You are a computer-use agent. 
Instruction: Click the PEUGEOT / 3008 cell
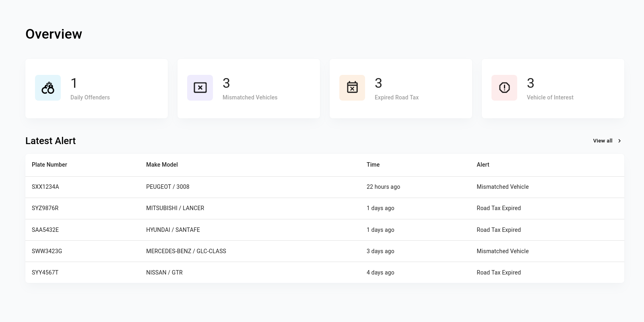tap(168, 187)
